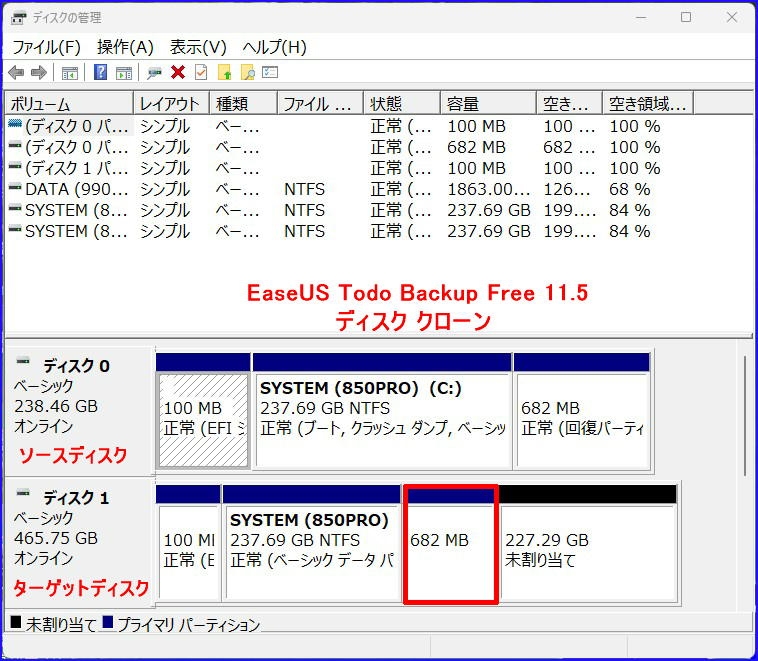
Task: Sort by the ファイル column header
Action: point(320,103)
